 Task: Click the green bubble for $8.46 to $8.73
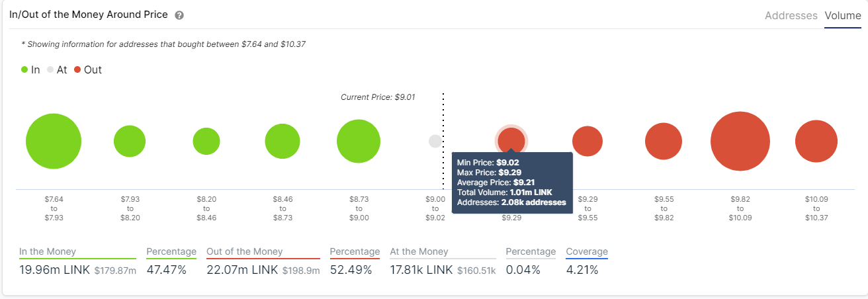[282, 141]
